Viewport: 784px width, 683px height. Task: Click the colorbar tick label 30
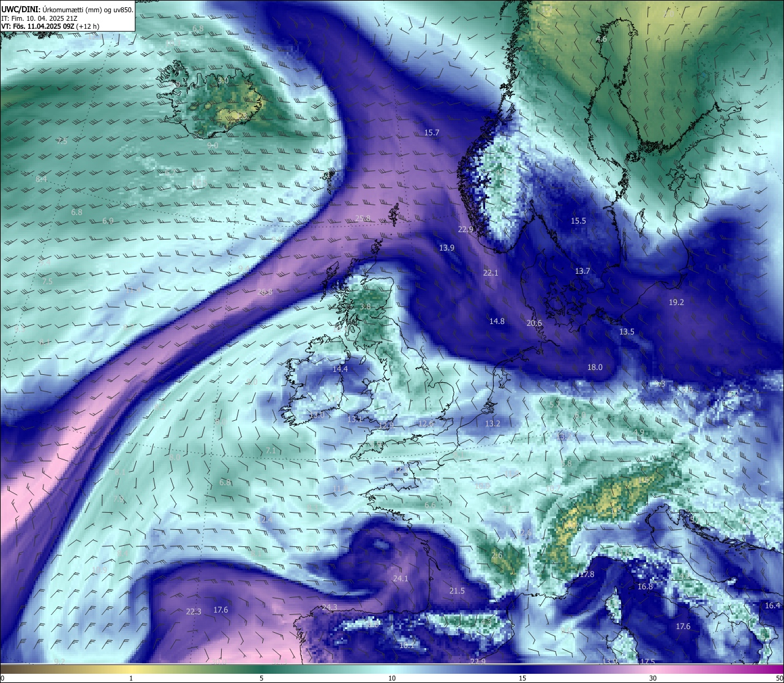coord(653,678)
